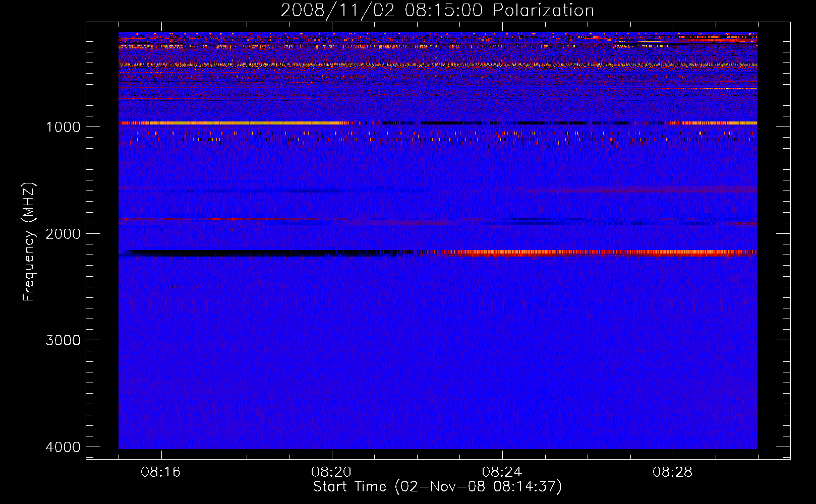Viewport: 816px width, 504px height.
Task: Click the 08:16 time tick label
Action: coord(161,472)
